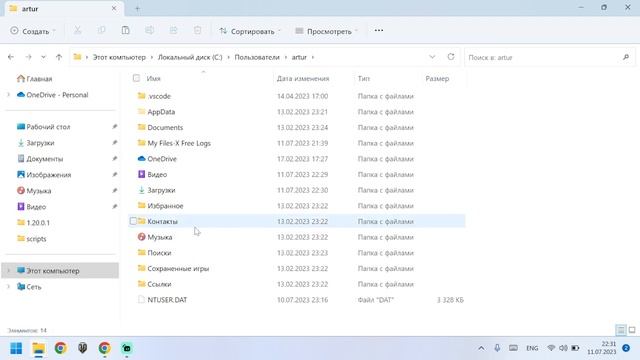This screenshot has height=360, width=640.
Task: Click the search magnifier icon
Action: (626, 57)
